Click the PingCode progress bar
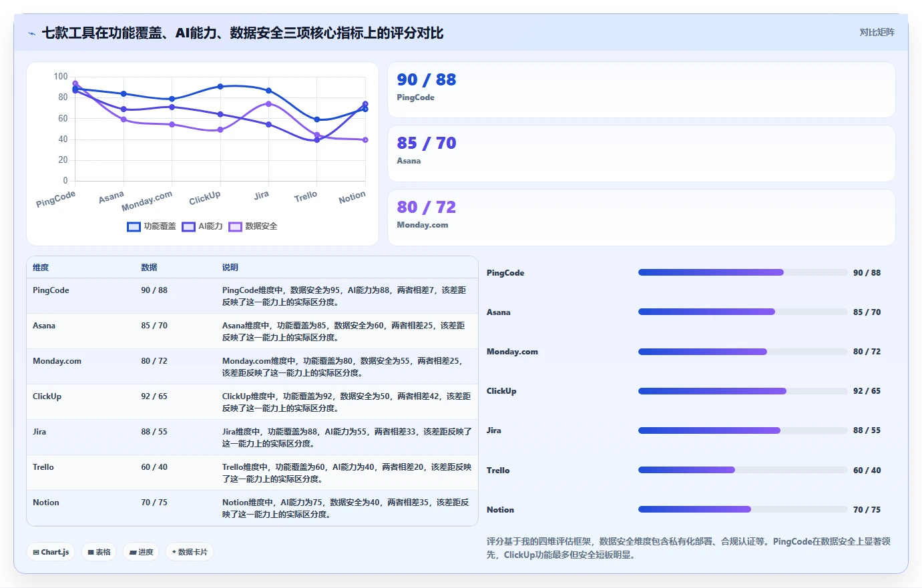The width and height of the screenshot is (922, 588). point(742,272)
